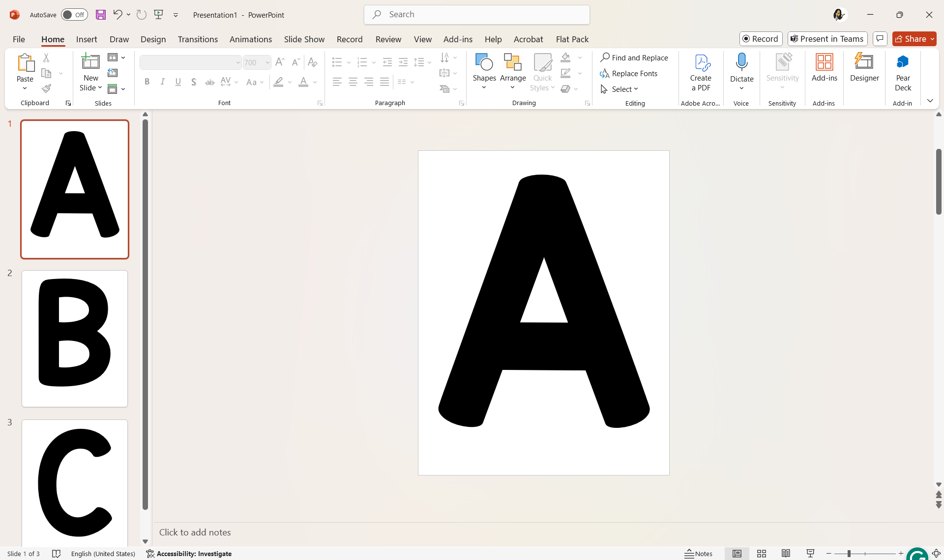944x560 pixels.
Task: Click the Justify text icon
Action: [385, 82]
